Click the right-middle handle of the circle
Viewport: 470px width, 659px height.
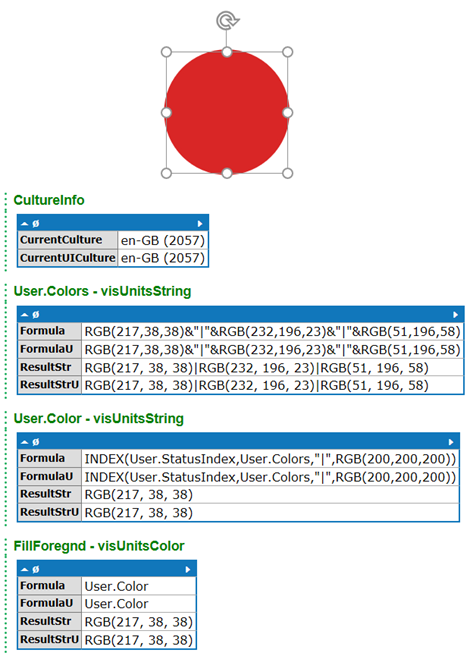(288, 113)
